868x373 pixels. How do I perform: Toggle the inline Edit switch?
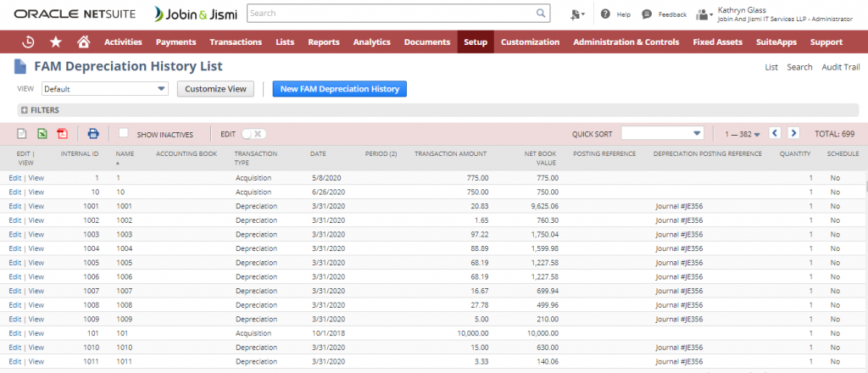pos(253,134)
